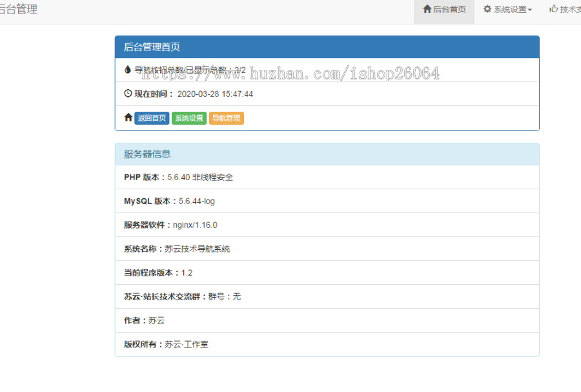Screen dimensions: 581x392
Task: Click the 服务器软件 nginx/1.16.0 row
Action: tap(327, 225)
